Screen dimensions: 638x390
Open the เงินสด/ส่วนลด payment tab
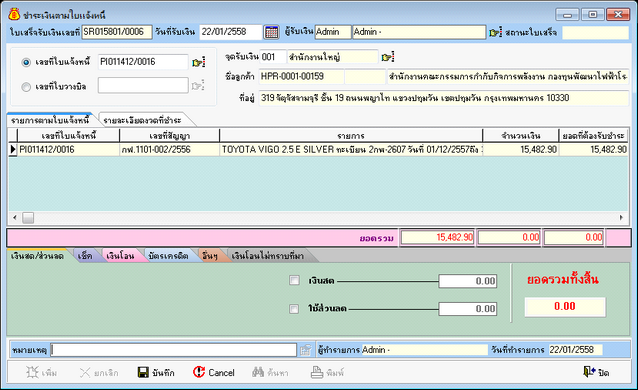[37, 256]
